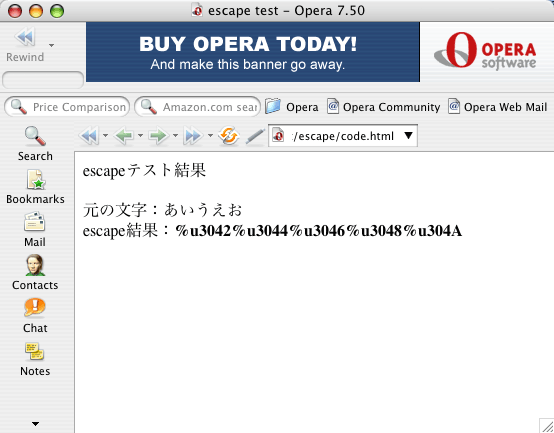Open the Opera Web Mail bookmark
The height and width of the screenshot is (433, 554).
pyautogui.click(x=497, y=107)
